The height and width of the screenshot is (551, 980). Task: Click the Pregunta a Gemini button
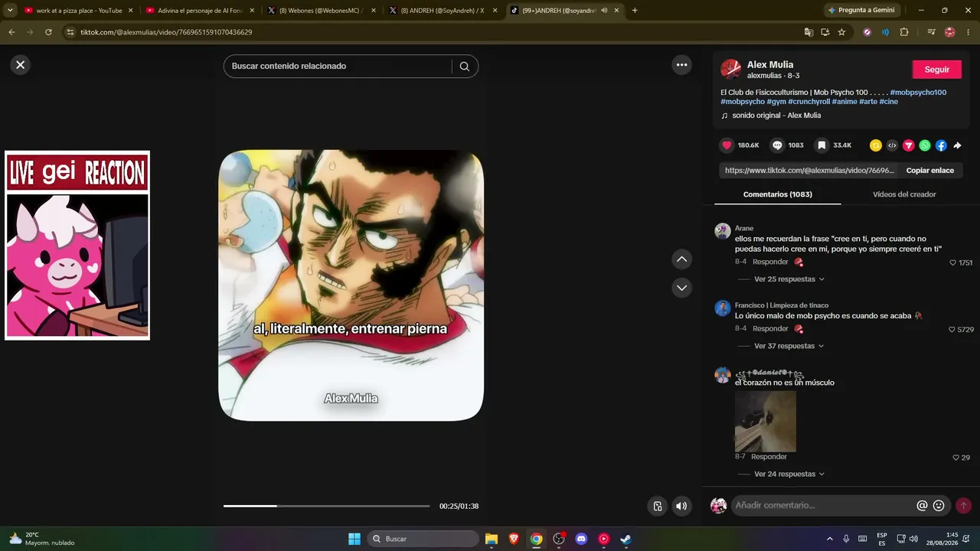click(861, 11)
